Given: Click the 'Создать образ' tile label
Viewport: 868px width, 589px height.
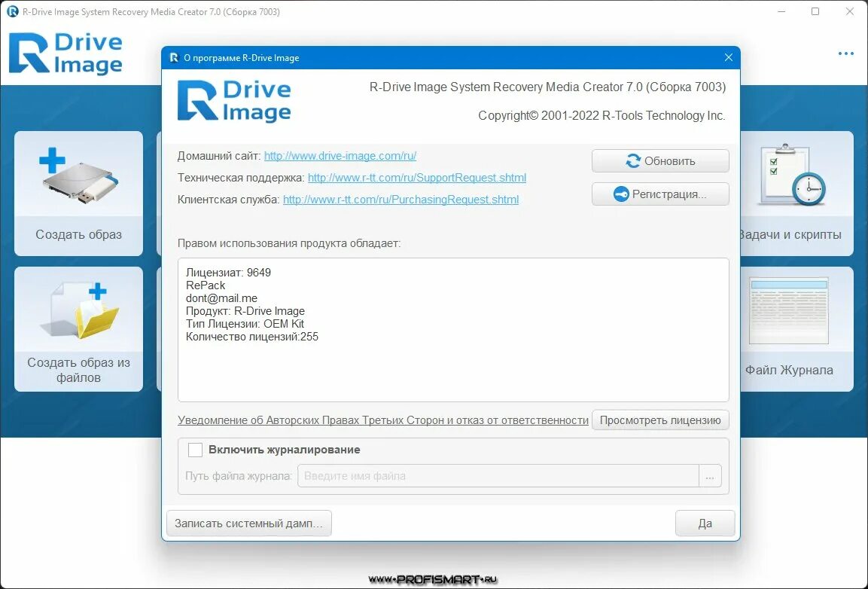Looking at the screenshot, I should click(x=78, y=235).
